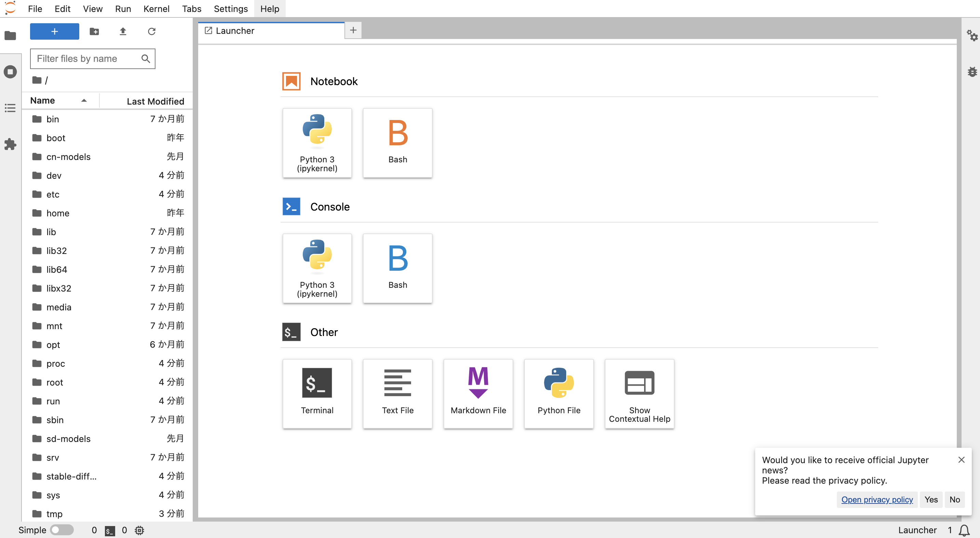Click the terminal count icon in status bar
980x538 pixels.
(110, 531)
